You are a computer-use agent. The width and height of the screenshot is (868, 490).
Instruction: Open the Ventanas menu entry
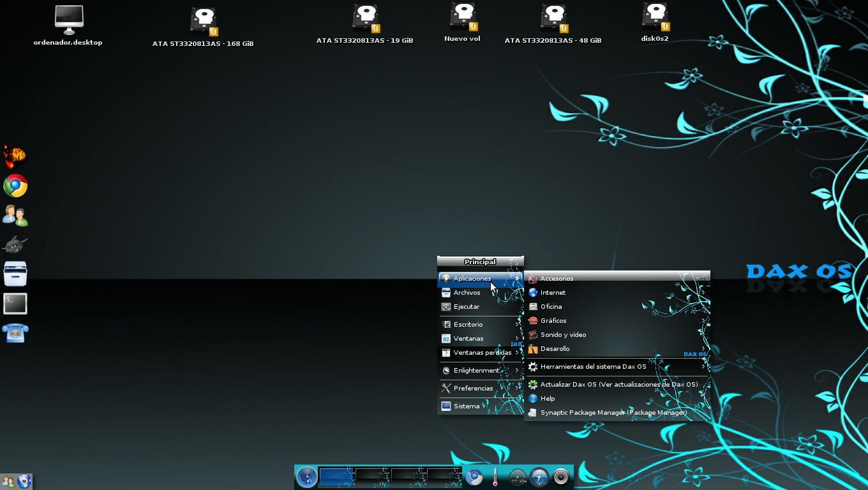click(x=481, y=339)
